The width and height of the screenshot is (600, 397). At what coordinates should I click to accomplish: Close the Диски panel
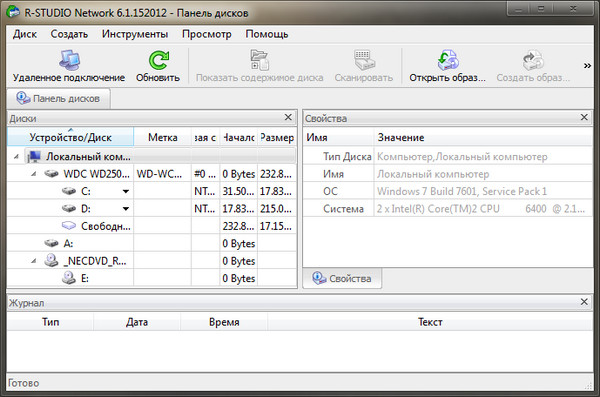(289, 117)
